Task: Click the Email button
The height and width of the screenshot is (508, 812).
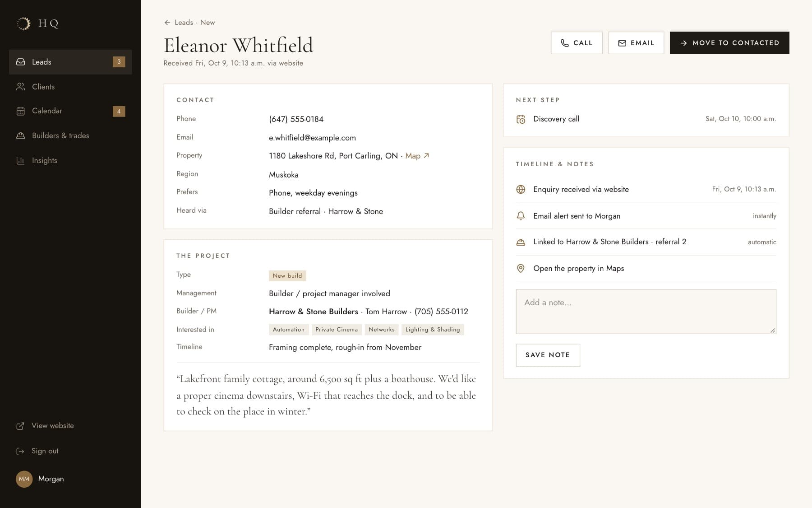Action: [x=636, y=43]
